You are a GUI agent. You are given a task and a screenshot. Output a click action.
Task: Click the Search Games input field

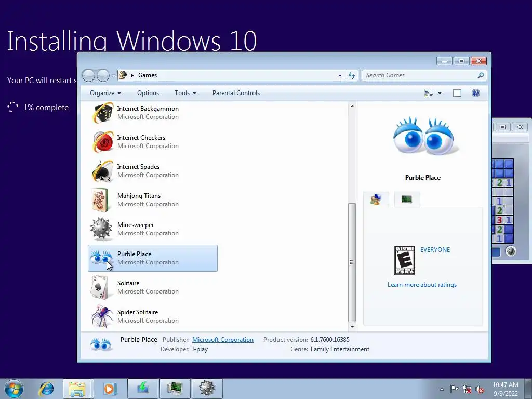coord(420,75)
